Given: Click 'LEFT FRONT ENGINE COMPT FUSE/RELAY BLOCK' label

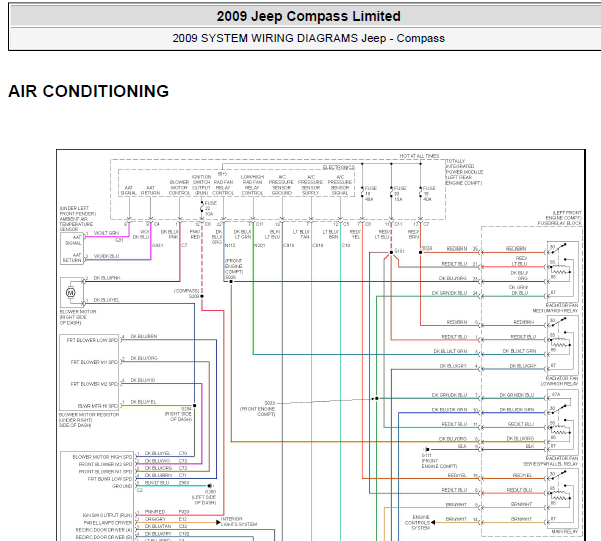Looking at the screenshot, I should tap(560, 218).
